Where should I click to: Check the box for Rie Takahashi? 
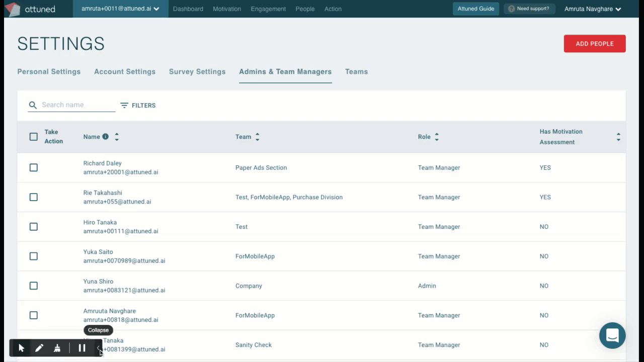tap(34, 197)
